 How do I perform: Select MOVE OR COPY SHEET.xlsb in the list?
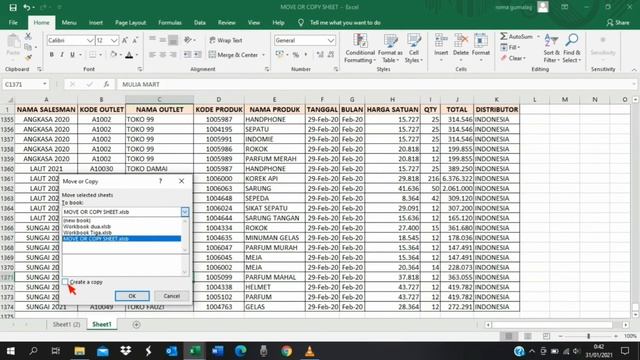coord(121,239)
